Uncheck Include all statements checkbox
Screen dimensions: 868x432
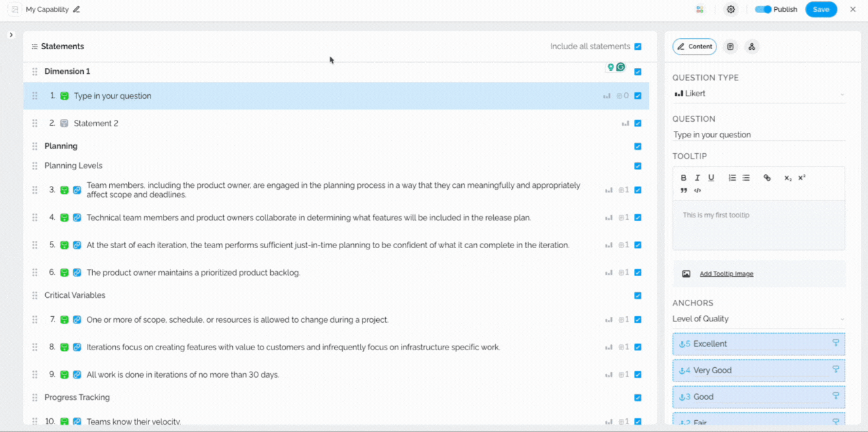638,46
